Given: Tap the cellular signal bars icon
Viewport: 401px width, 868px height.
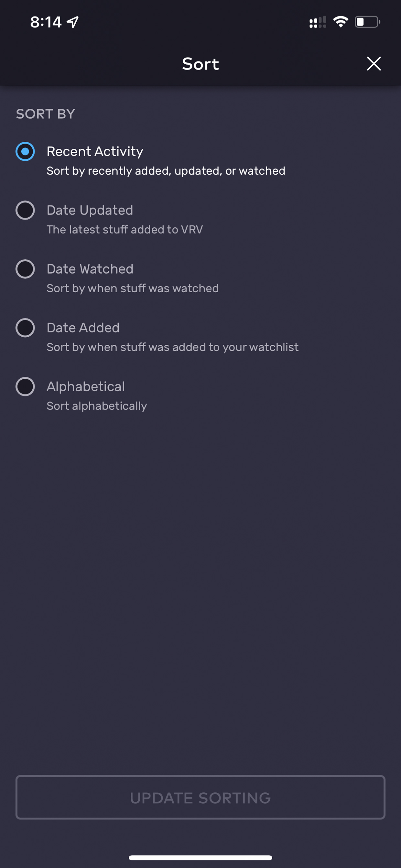Looking at the screenshot, I should 318,22.
